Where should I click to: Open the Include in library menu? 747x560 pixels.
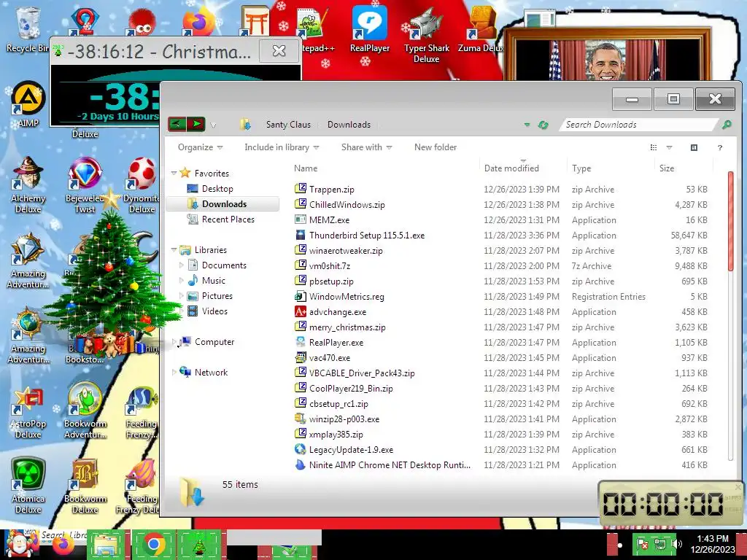[282, 147]
